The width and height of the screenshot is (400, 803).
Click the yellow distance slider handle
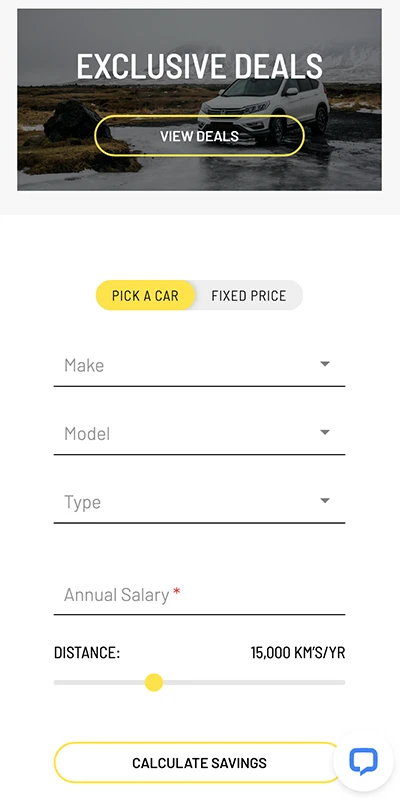coord(154,682)
